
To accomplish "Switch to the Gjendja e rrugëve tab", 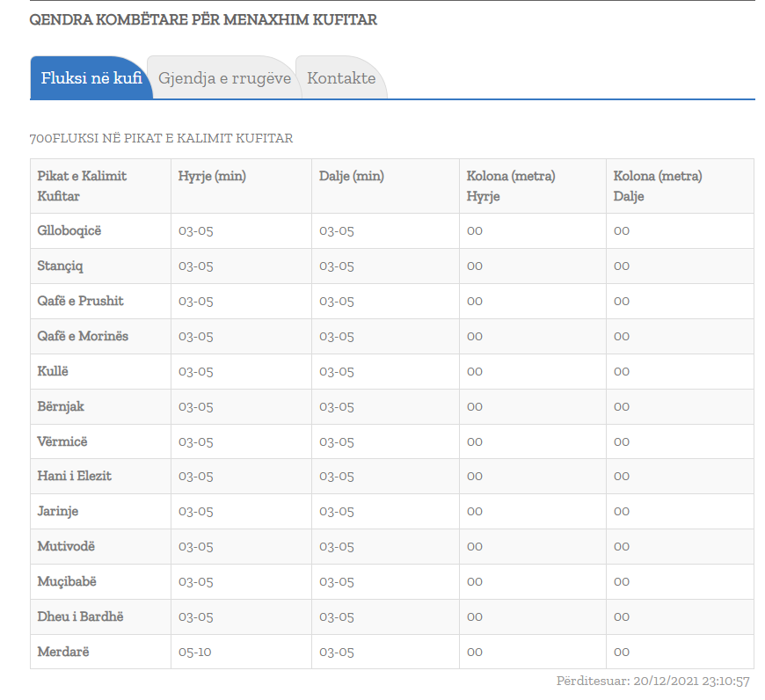I will click(x=224, y=78).
